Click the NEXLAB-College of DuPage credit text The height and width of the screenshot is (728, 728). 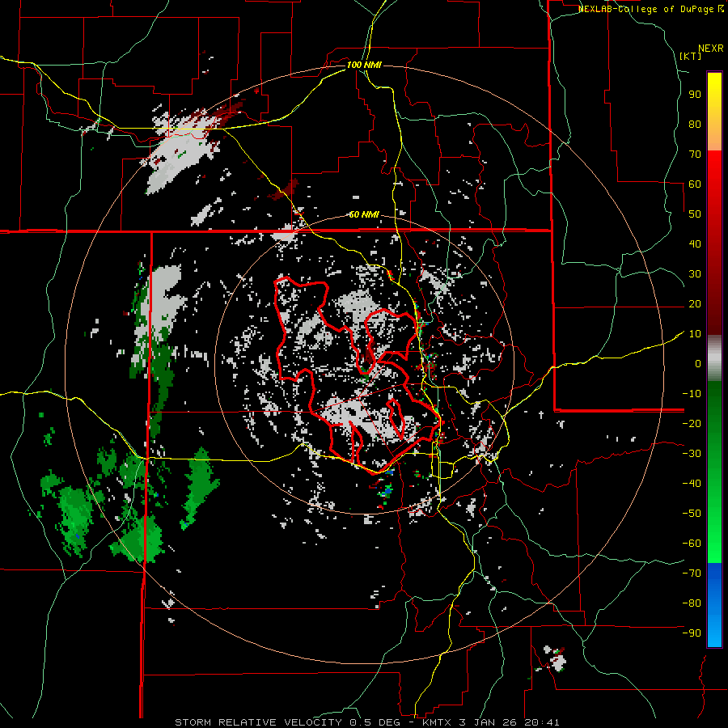(x=651, y=9)
